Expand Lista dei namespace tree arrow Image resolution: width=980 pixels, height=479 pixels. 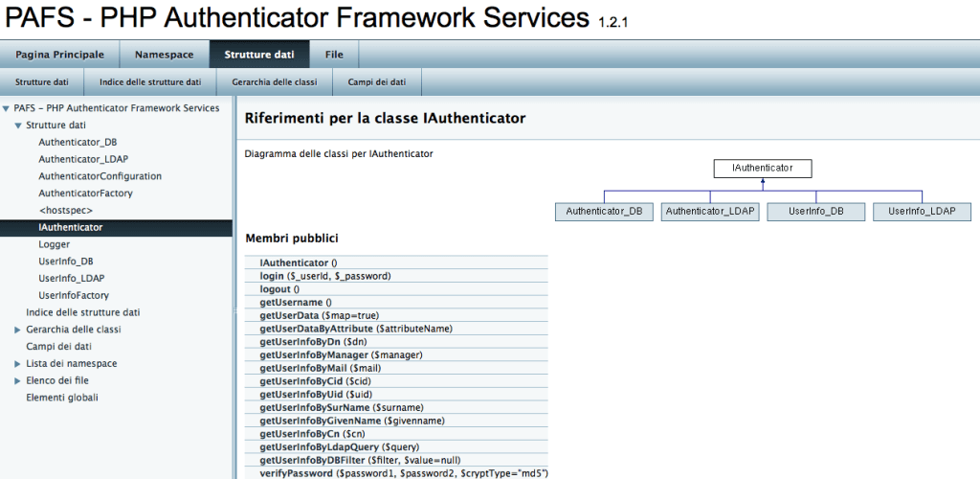(18, 364)
